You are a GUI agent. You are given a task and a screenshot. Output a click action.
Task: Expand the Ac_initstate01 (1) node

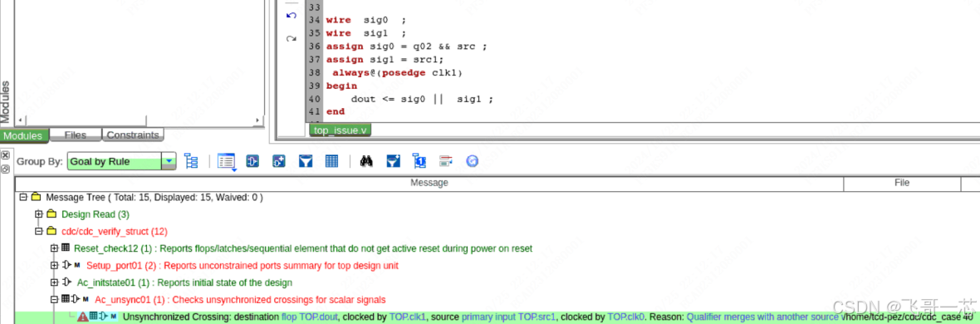coord(54,282)
